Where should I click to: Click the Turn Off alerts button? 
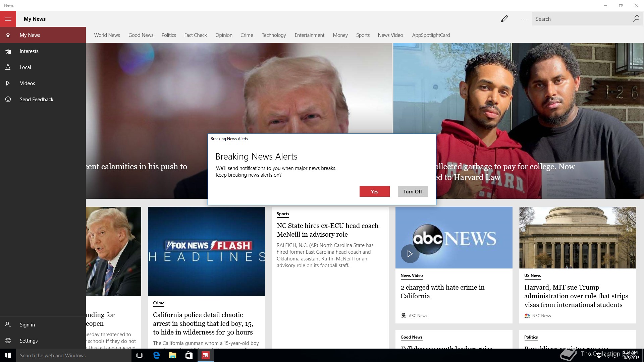pos(413,191)
